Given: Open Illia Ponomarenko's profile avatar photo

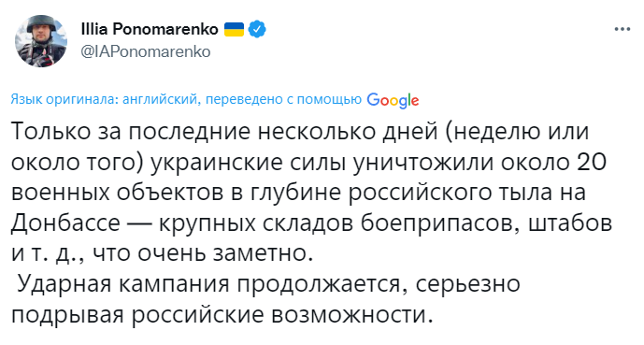Looking at the screenshot, I should 41,41.
